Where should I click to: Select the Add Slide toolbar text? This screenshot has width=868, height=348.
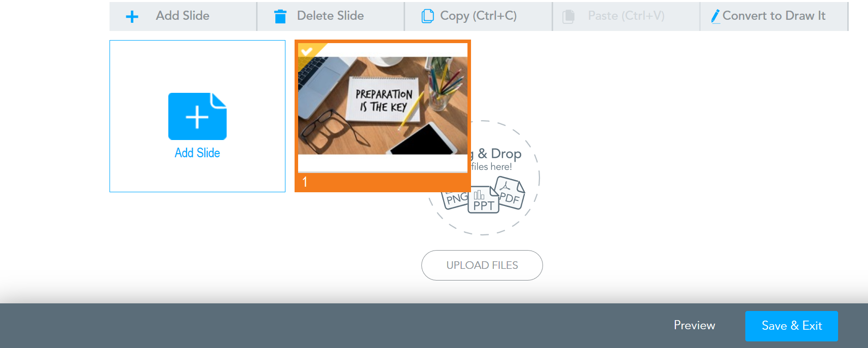183,16
